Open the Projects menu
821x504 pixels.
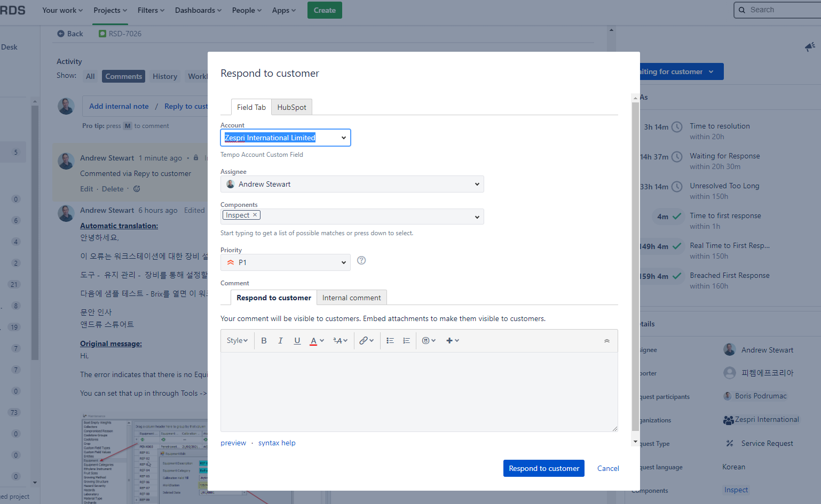[110, 10]
